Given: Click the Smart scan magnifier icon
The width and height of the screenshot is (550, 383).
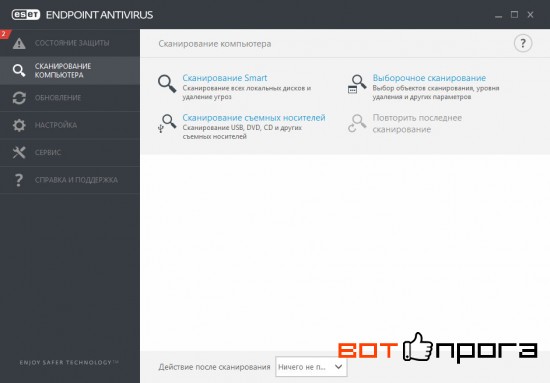Looking at the screenshot, I should [167, 84].
